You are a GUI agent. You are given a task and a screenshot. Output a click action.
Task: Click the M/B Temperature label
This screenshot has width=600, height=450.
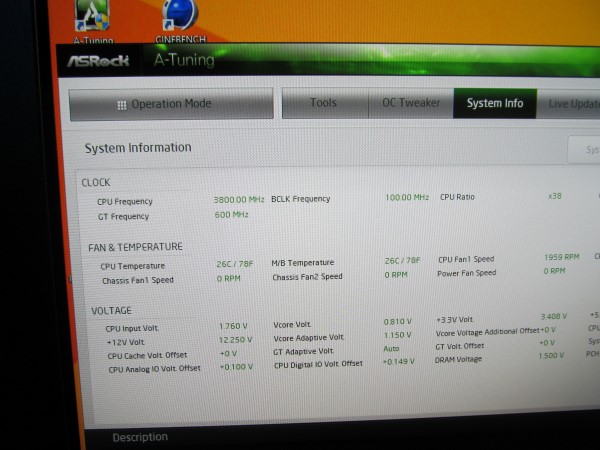303,263
